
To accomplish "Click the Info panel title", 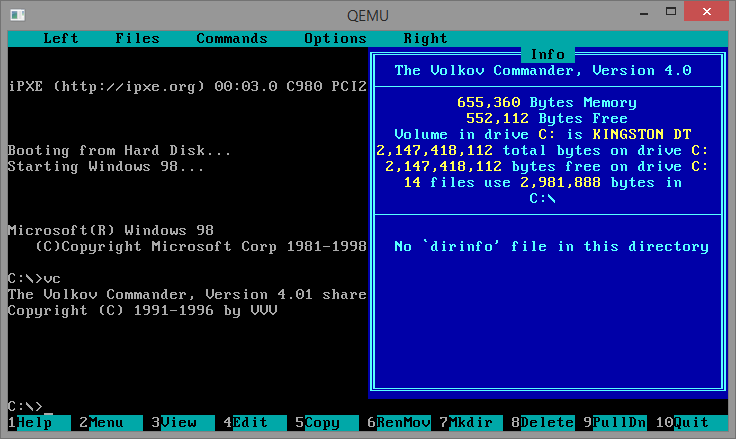I will [x=548, y=54].
